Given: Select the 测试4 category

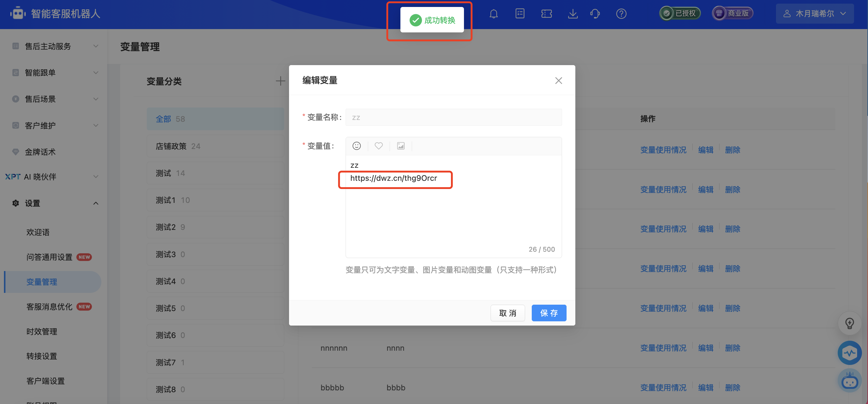Looking at the screenshot, I should [215, 281].
